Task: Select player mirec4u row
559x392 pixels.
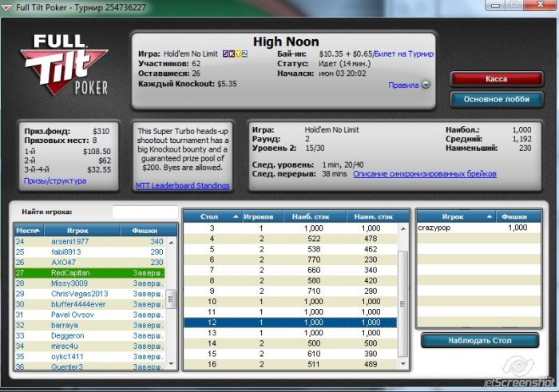Action: pos(89,346)
